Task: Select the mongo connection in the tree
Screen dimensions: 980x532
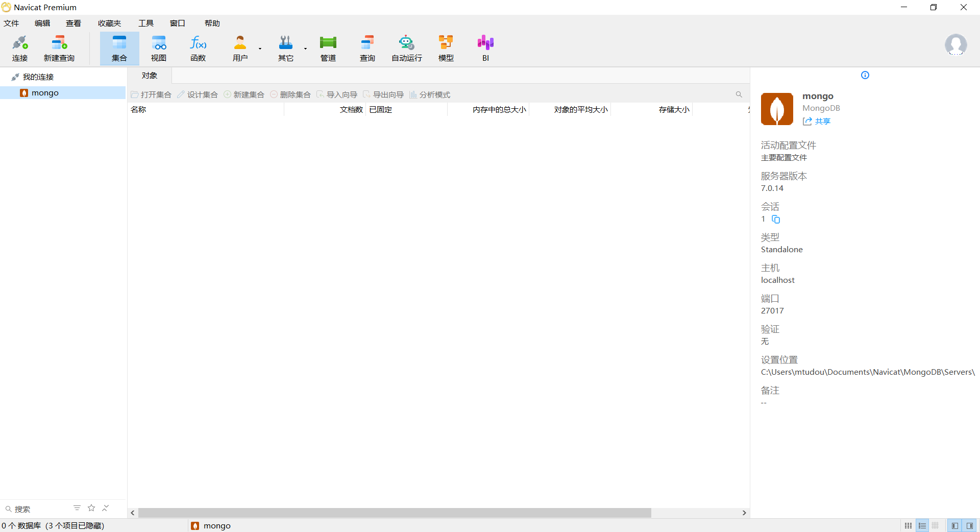Action: point(63,93)
